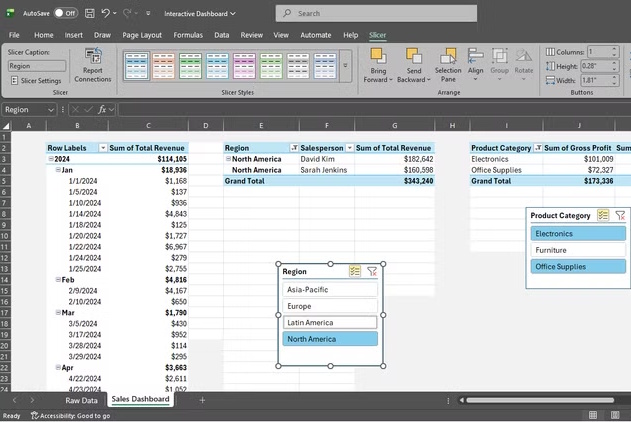The height and width of the screenshot is (422, 631).
Task: Collapse the 2024 row group
Action: click(x=51, y=159)
